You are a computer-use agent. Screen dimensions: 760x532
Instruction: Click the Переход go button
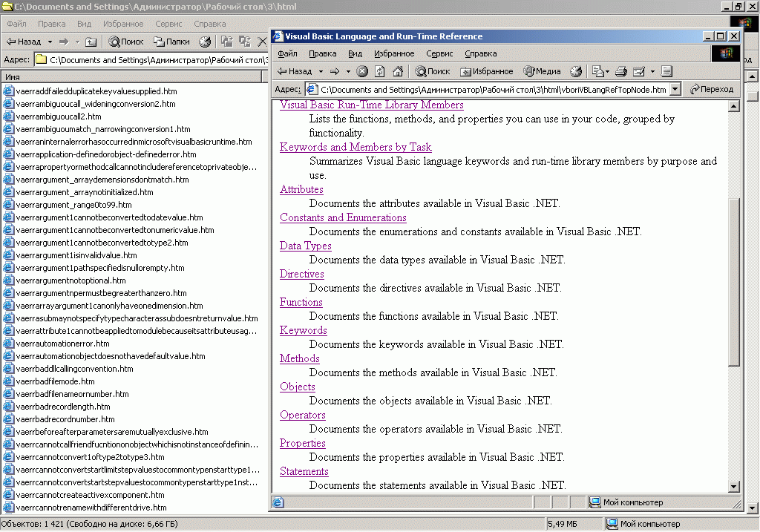point(712,89)
